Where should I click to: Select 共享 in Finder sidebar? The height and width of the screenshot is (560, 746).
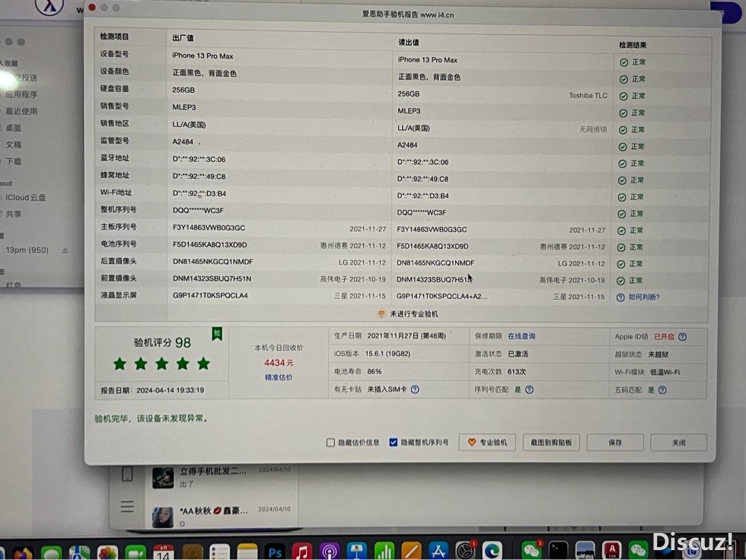point(14,214)
